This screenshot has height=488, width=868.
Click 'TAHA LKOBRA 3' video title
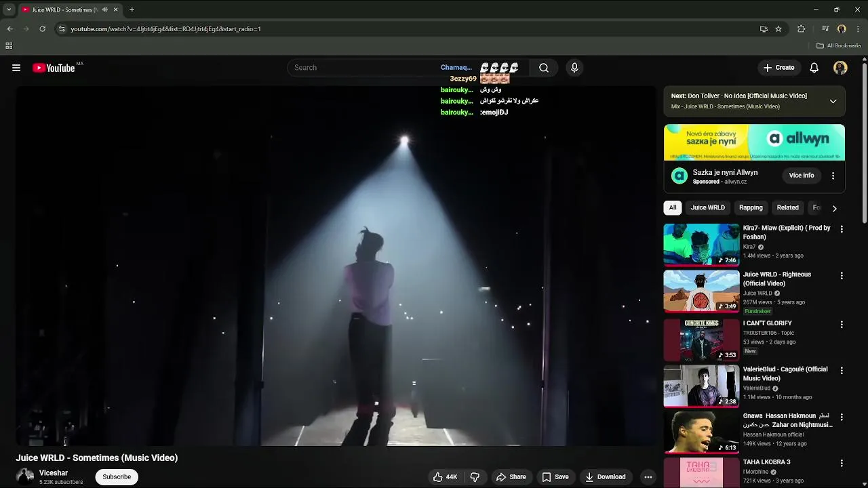click(x=766, y=462)
